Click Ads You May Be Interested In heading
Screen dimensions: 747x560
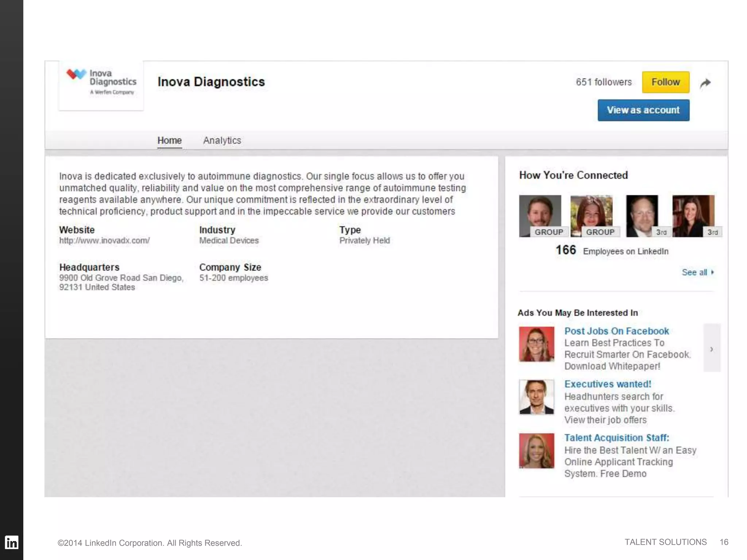tap(578, 313)
